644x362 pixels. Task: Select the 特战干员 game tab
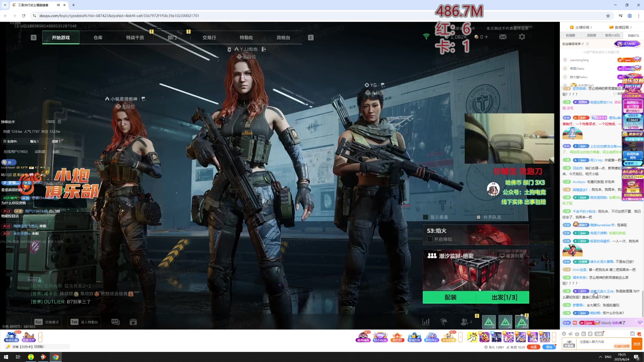tap(135, 38)
